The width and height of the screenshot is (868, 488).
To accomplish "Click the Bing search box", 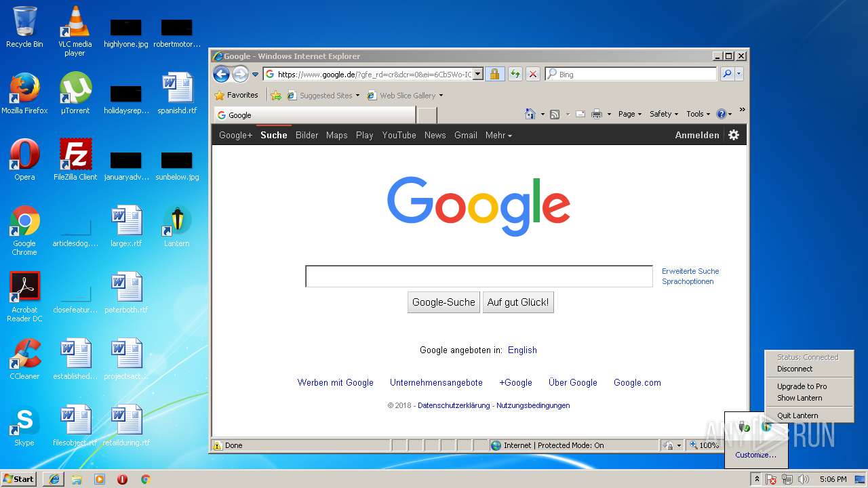I will click(x=631, y=74).
